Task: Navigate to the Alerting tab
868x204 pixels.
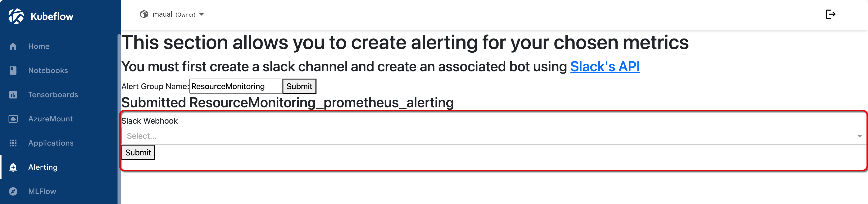Action: click(x=42, y=167)
